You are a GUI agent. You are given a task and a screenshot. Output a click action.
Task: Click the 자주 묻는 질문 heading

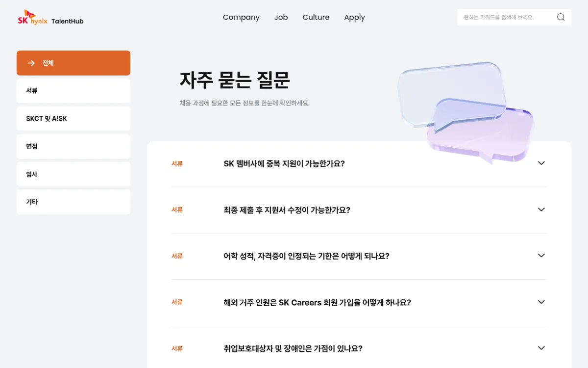(x=235, y=80)
